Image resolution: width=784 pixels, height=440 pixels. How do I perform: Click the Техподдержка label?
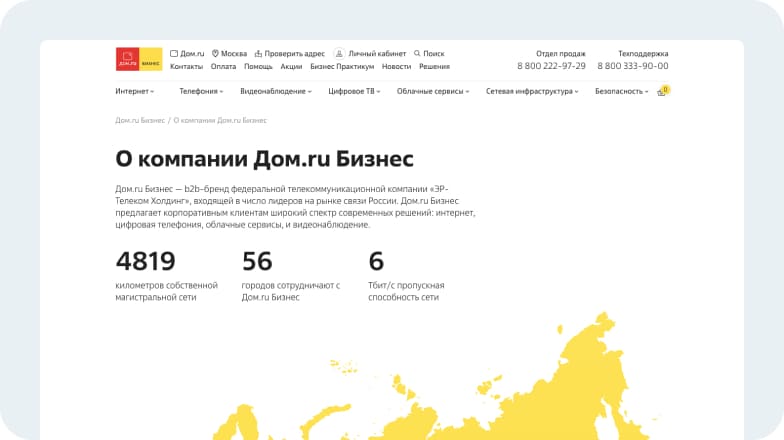point(643,54)
